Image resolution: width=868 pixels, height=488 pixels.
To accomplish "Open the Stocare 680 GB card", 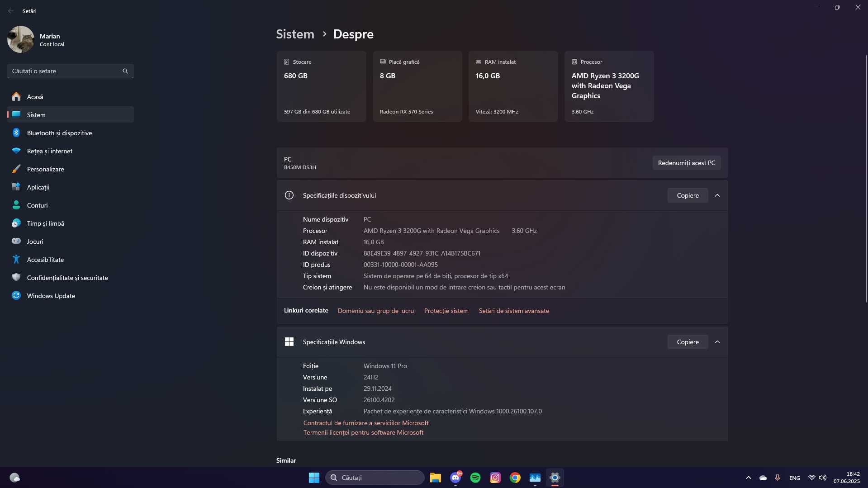I will 321,86.
